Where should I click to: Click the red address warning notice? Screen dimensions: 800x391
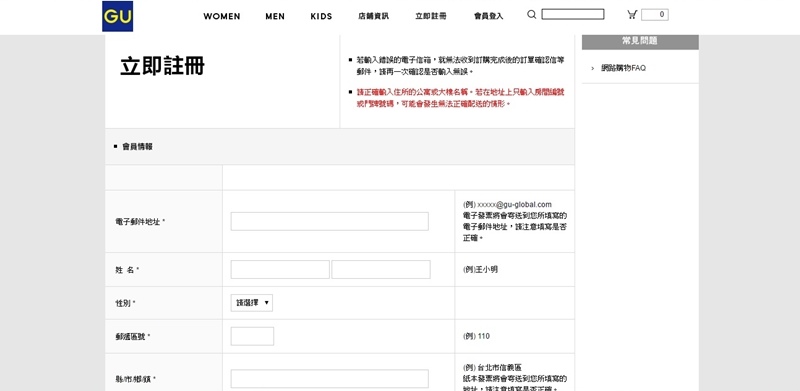[460, 98]
